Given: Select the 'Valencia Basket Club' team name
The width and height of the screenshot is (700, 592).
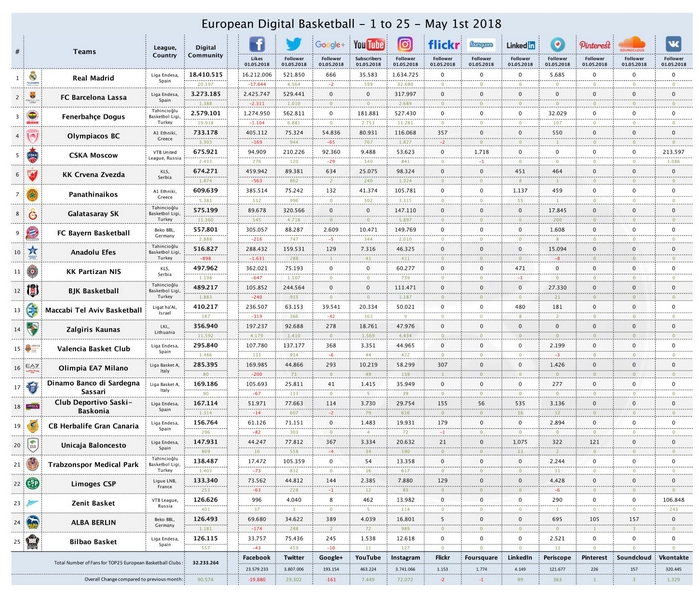Looking at the screenshot, I should click(93, 349).
